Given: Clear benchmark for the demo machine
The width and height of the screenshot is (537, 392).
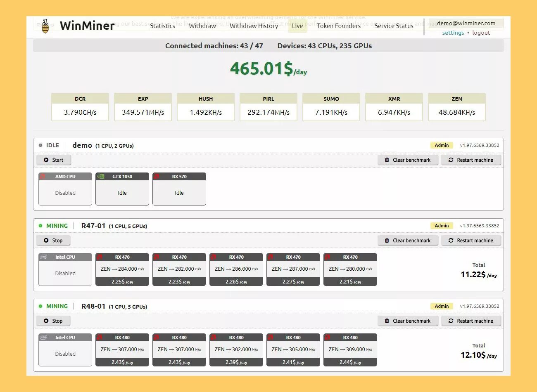Looking at the screenshot, I should pos(408,160).
